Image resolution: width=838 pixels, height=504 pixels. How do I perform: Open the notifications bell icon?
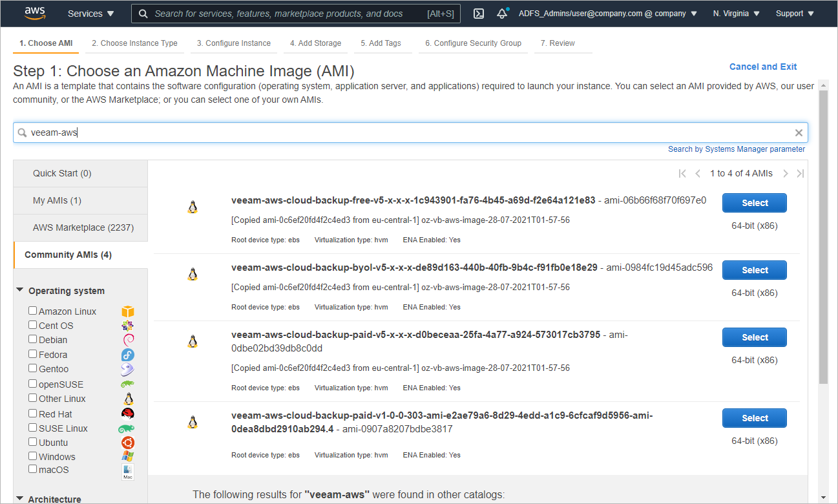(502, 14)
